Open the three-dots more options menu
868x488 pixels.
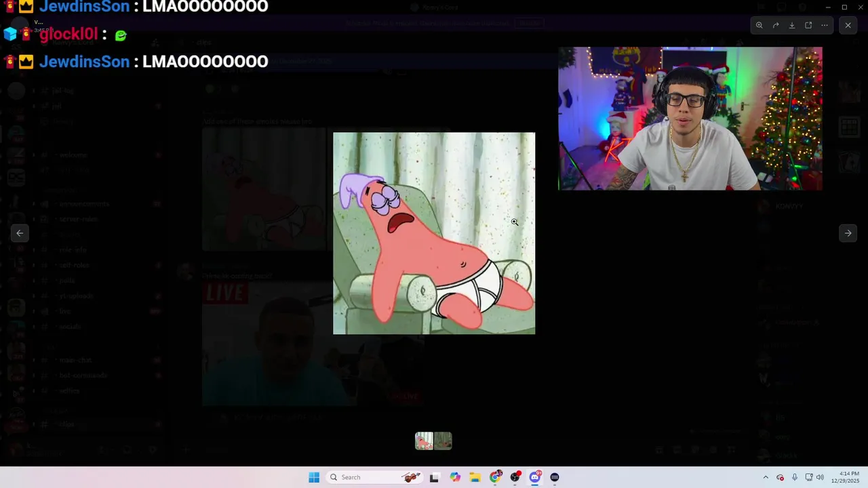[x=825, y=25]
